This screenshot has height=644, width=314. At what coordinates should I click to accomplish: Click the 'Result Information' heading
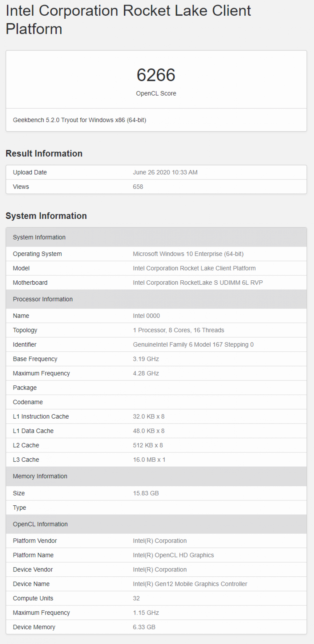coord(44,153)
